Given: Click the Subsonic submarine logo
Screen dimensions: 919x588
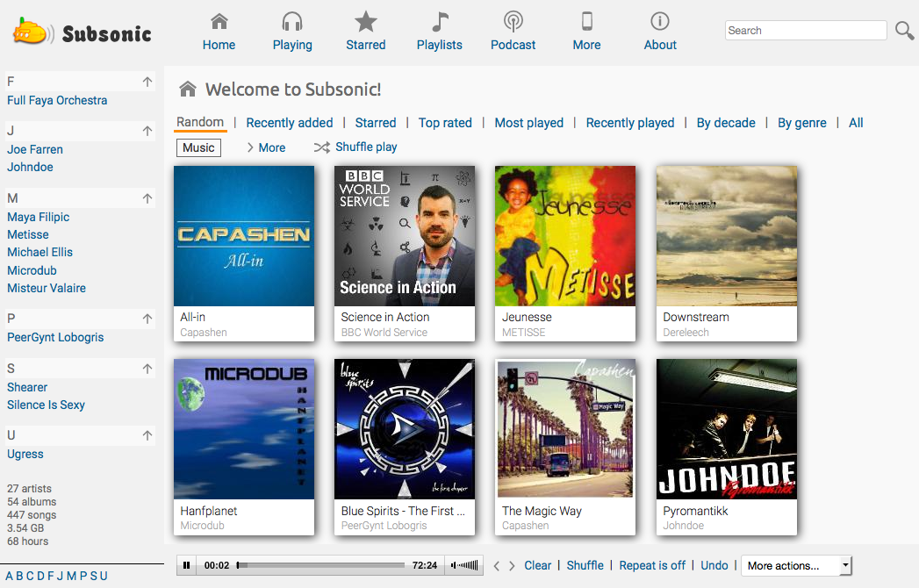Looking at the screenshot, I should tap(33, 32).
